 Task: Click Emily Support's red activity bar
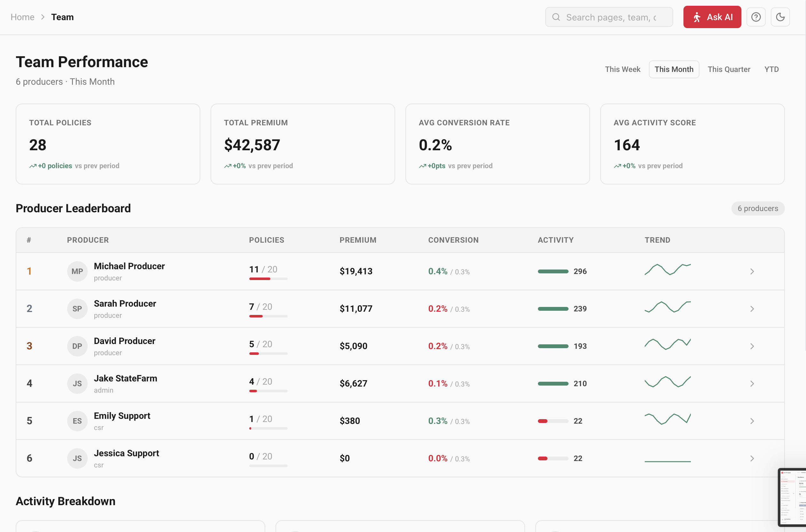tap(553, 421)
